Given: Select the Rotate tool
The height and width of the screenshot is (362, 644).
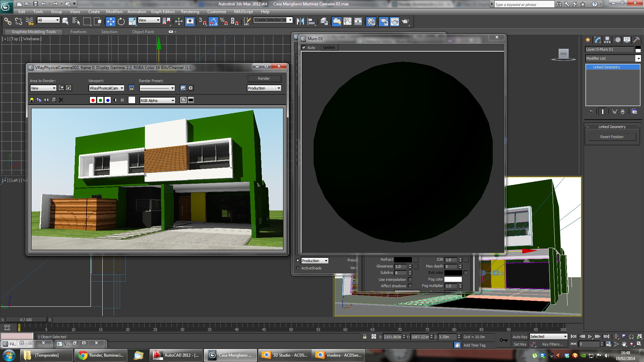Looking at the screenshot, I should click(x=121, y=21).
